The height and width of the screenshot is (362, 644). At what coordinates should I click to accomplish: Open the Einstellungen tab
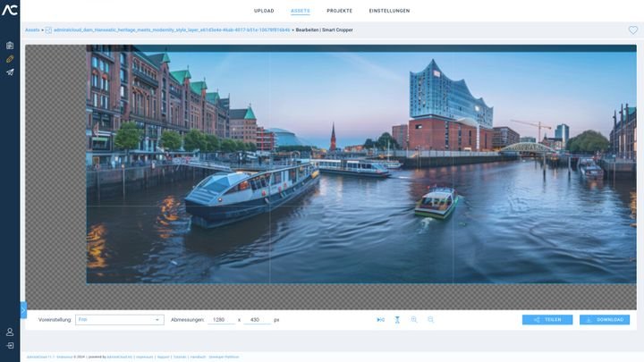click(x=389, y=11)
